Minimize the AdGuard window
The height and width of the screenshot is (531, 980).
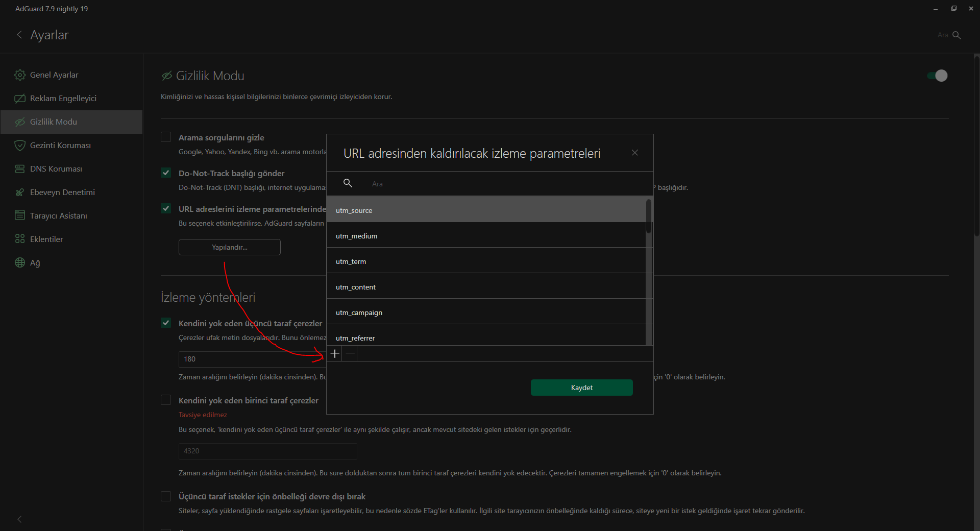tap(936, 9)
